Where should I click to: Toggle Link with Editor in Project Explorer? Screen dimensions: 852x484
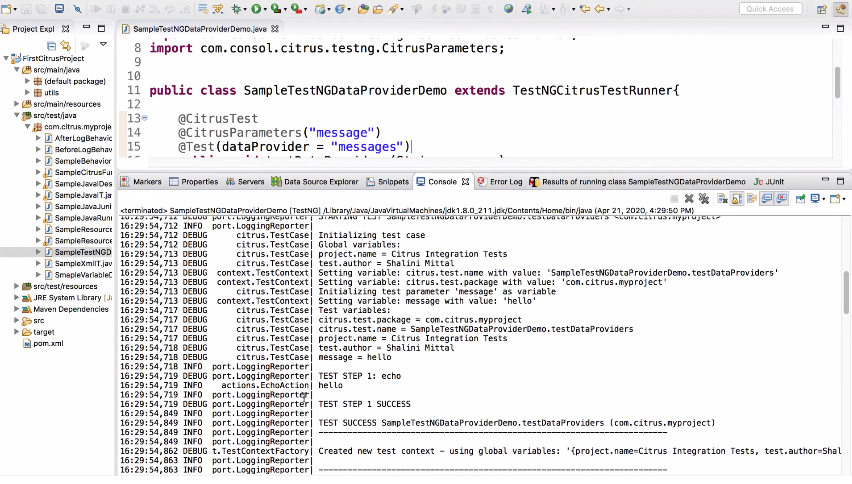coord(66,46)
